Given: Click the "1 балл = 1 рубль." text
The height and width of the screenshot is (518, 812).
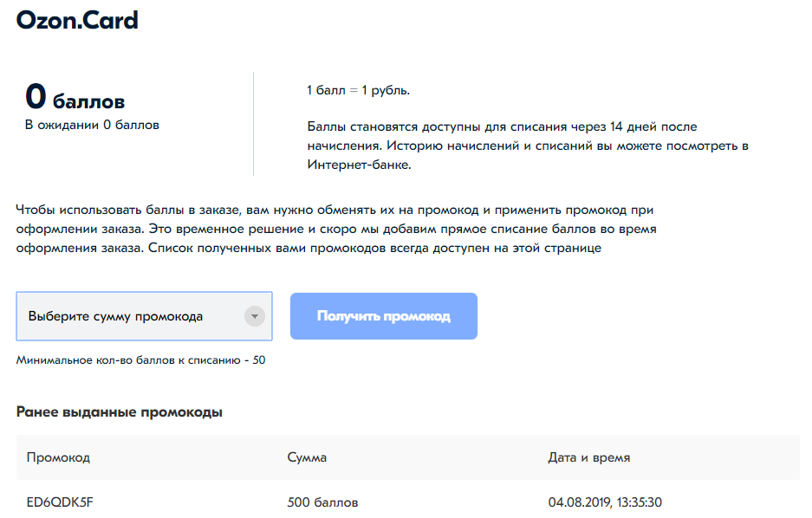Looking at the screenshot, I should coord(359,91).
